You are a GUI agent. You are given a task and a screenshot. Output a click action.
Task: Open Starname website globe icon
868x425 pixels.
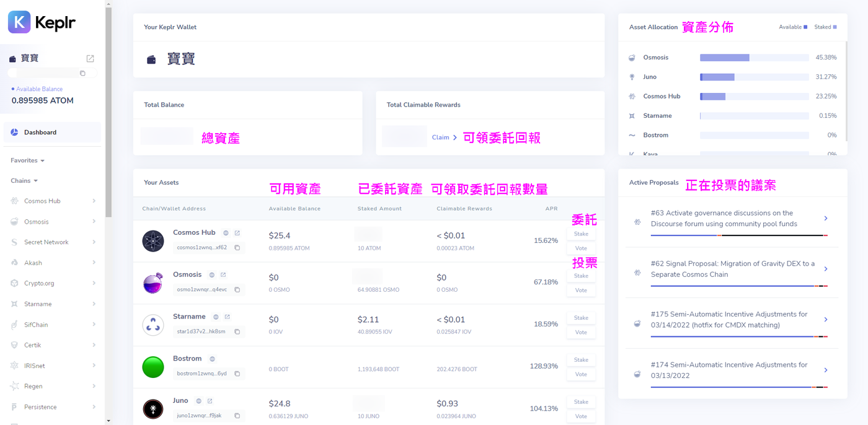[216, 317]
